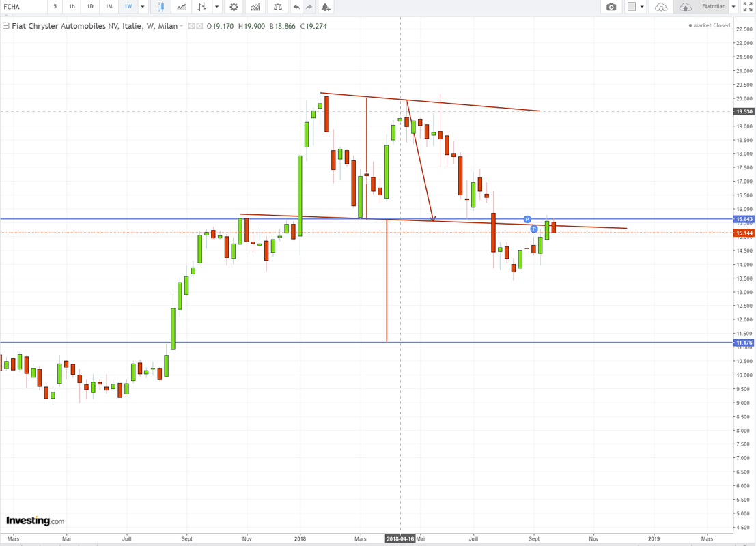Click the open value O19.170 in legend

pyautogui.click(x=221, y=26)
